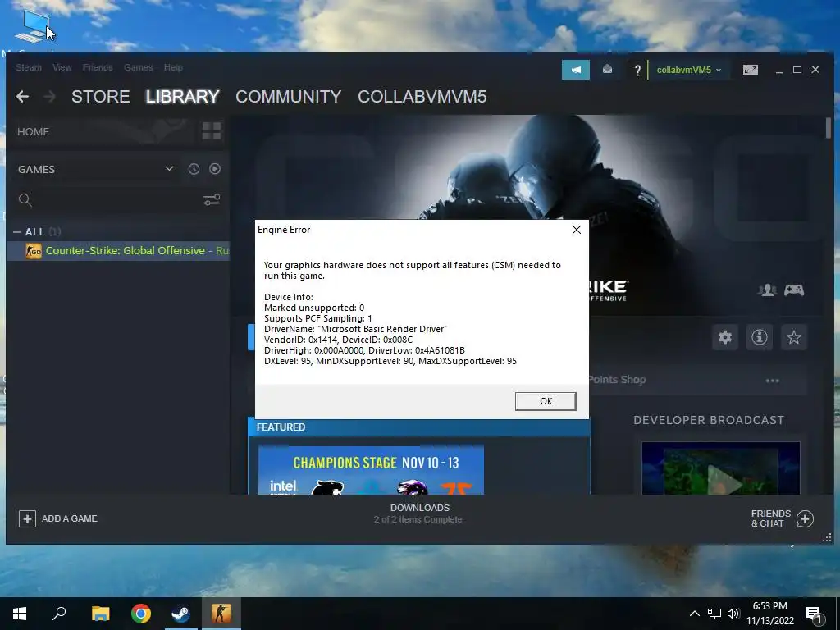This screenshot has height=630, width=840.
Task: Open the Help menu
Action: (173, 67)
